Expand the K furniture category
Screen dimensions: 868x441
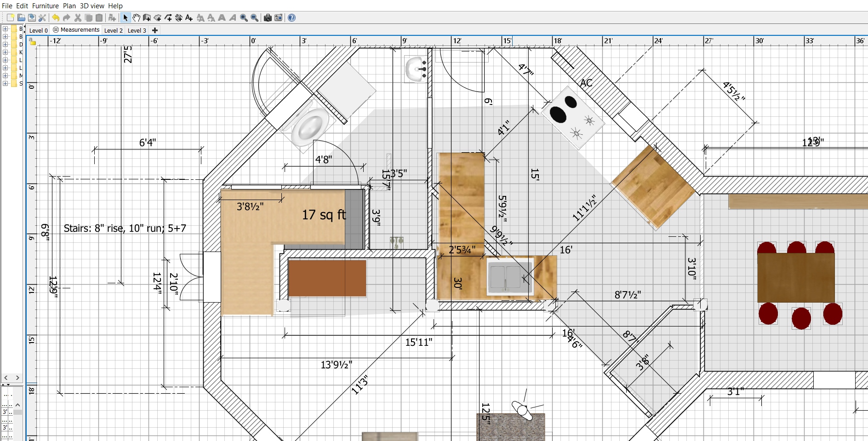[x=6, y=52]
